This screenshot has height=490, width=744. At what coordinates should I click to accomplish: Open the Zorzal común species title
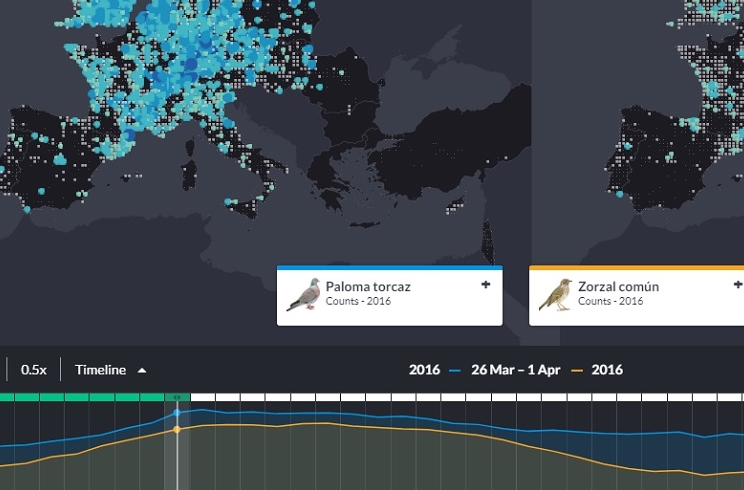click(618, 287)
